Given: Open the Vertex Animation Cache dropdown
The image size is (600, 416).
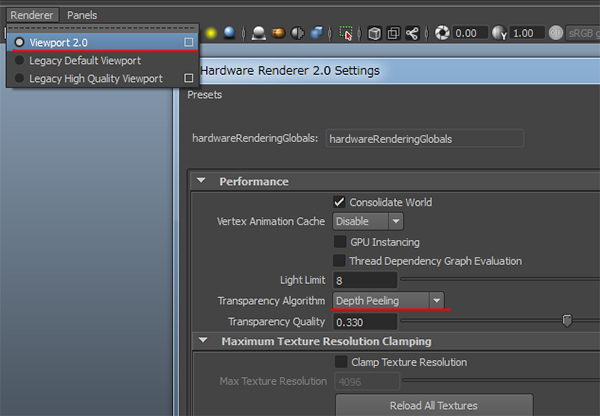Looking at the screenshot, I should (368, 221).
